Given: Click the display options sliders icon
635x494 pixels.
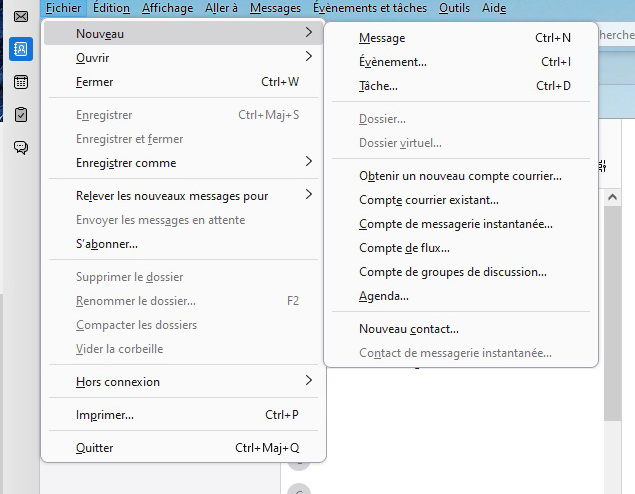Looking at the screenshot, I should click(x=603, y=166).
